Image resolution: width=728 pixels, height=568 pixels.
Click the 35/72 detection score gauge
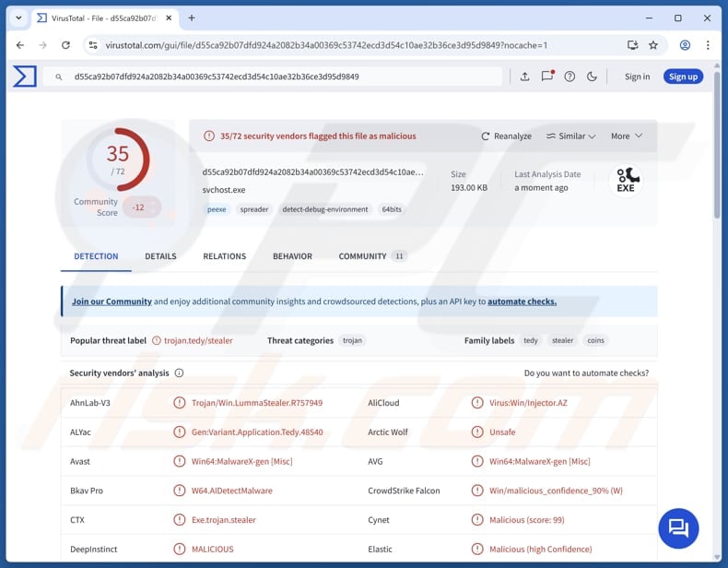click(x=118, y=160)
